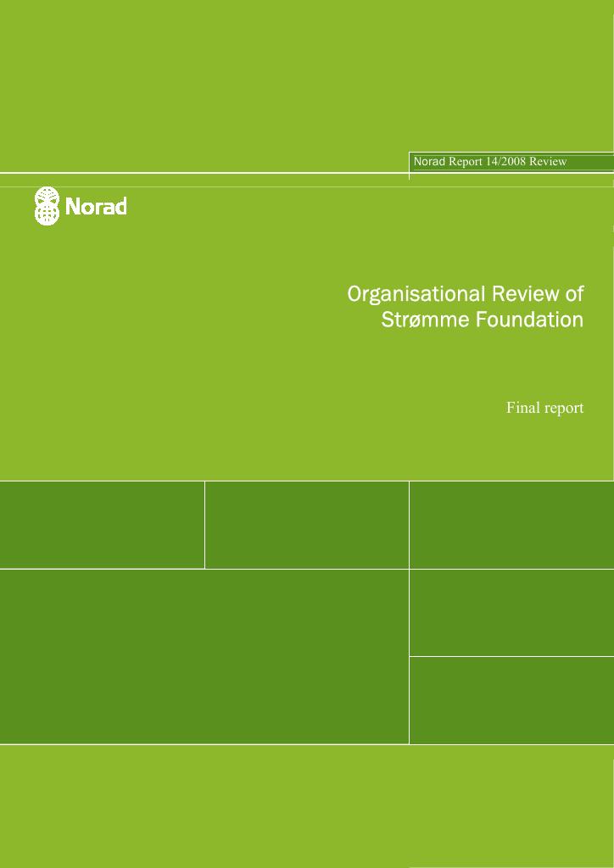Click the right-column middle dark green box

(x=511, y=613)
